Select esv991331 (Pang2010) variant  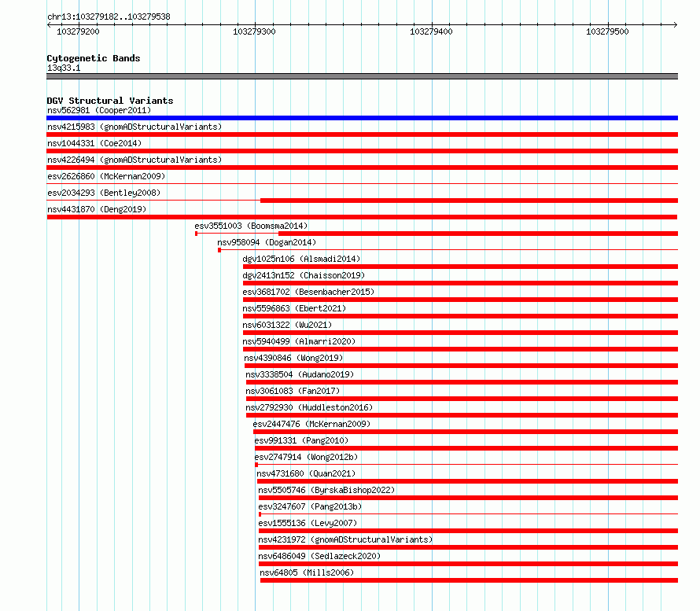[301, 440]
